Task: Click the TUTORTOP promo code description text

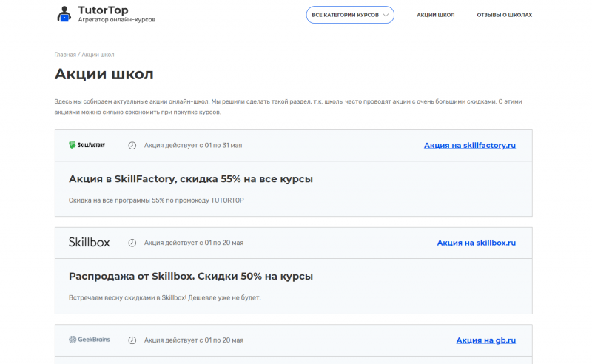Action: click(x=156, y=200)
